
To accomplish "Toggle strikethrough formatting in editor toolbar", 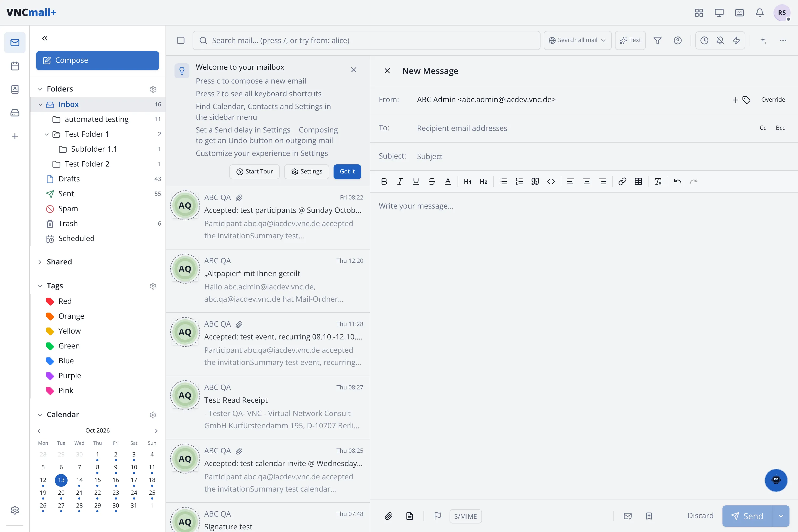I will click(431, 181).
